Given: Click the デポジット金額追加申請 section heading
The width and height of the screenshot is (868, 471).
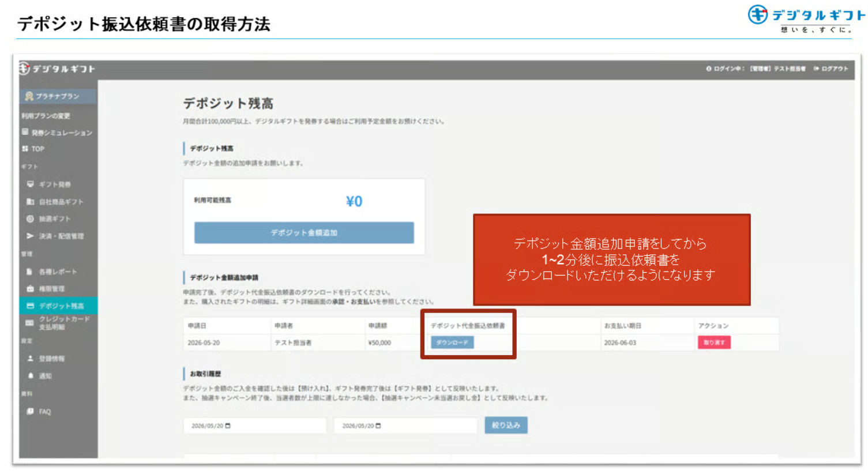Looking at the screenshot, I should [224, 277].
